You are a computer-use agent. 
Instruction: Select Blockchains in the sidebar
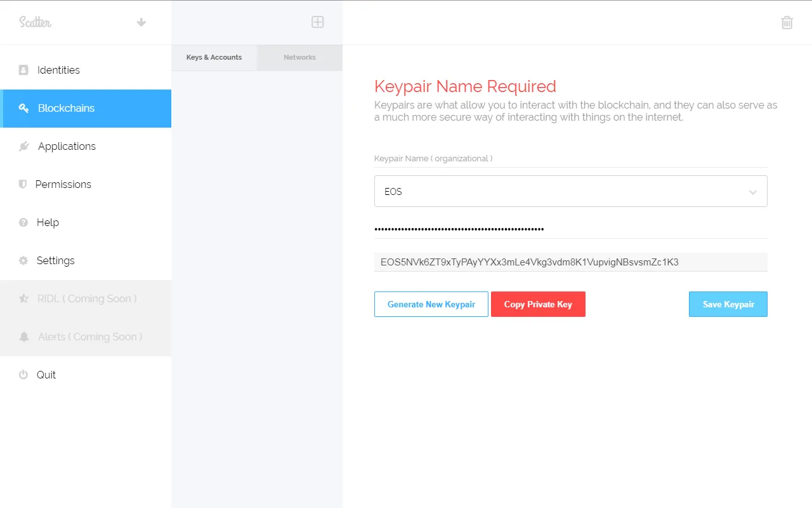pos(86,108)
